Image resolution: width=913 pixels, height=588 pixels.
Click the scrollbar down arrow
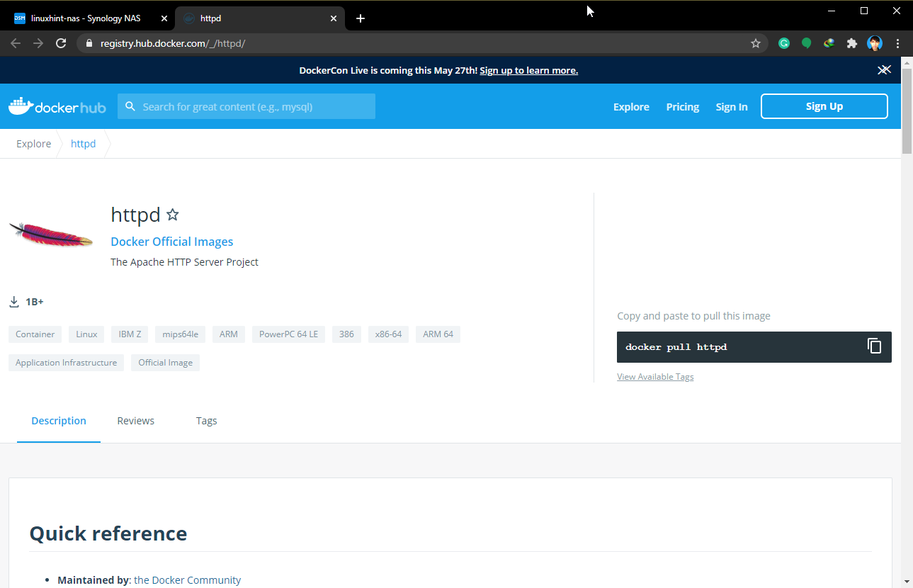[907, 582]
